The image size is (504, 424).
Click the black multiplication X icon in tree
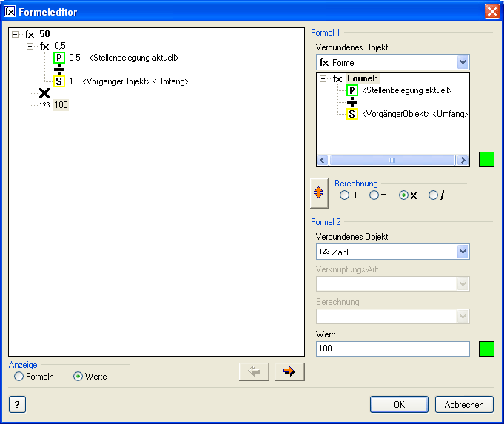tap(44, 93)
